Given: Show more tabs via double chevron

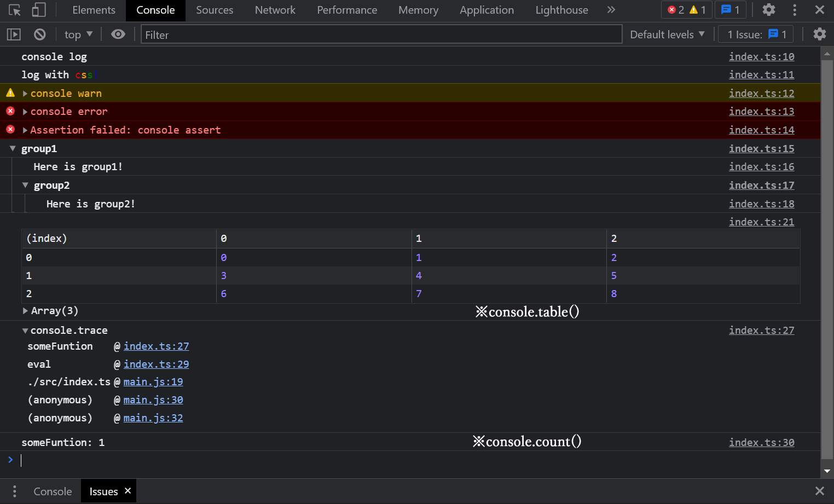Looking at the screenshot, I should pyautogui.click(x=611, y=10).
